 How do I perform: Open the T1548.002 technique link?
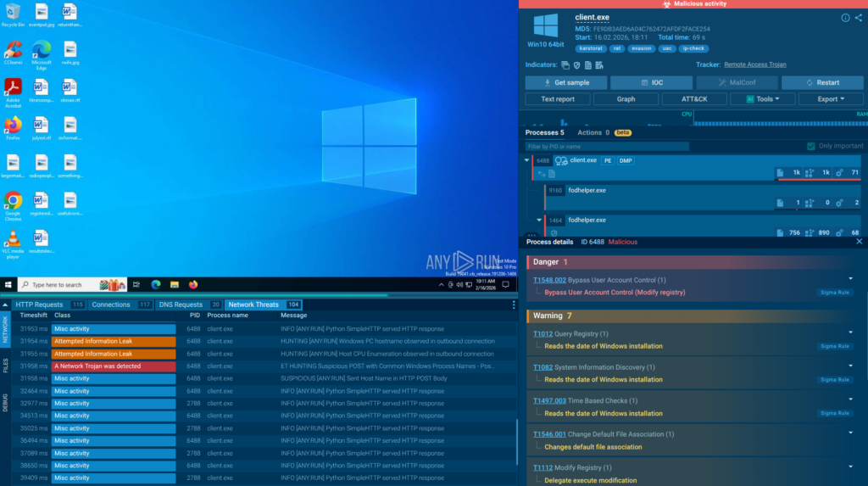(551, 280)
